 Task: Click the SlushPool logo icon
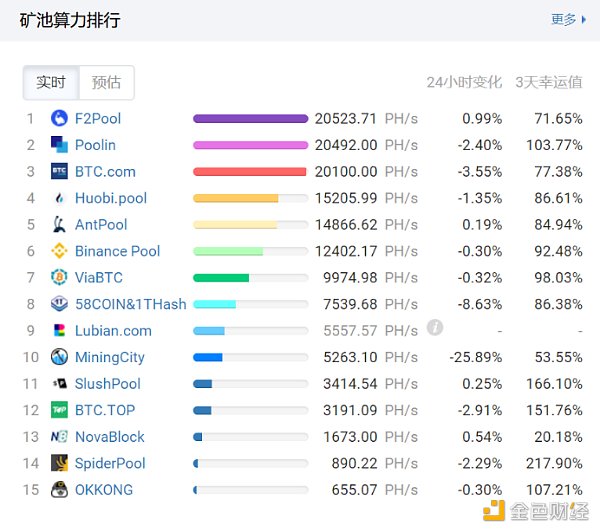[x=59, y=383]
